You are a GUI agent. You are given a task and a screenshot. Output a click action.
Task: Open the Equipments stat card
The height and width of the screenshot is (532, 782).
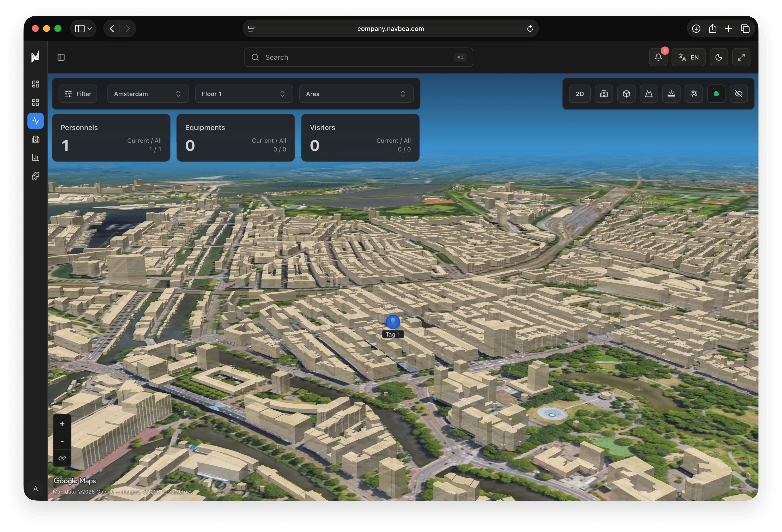click(235, 138)
